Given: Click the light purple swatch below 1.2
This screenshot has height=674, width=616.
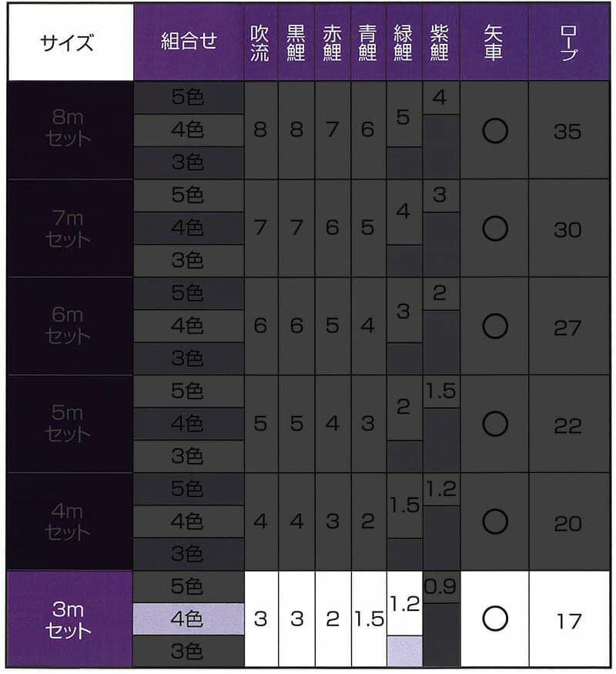Looking at the screenshot, I should point(404,651).
